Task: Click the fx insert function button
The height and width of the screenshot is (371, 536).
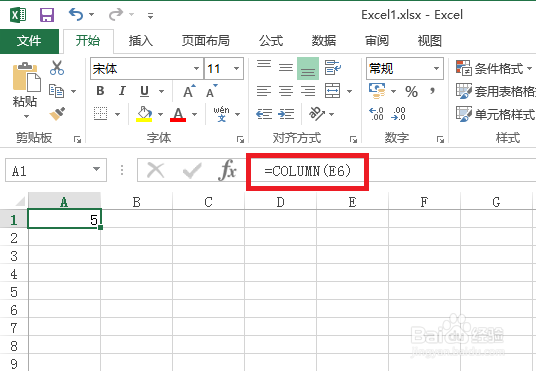Action: click(x=228, y=170)
